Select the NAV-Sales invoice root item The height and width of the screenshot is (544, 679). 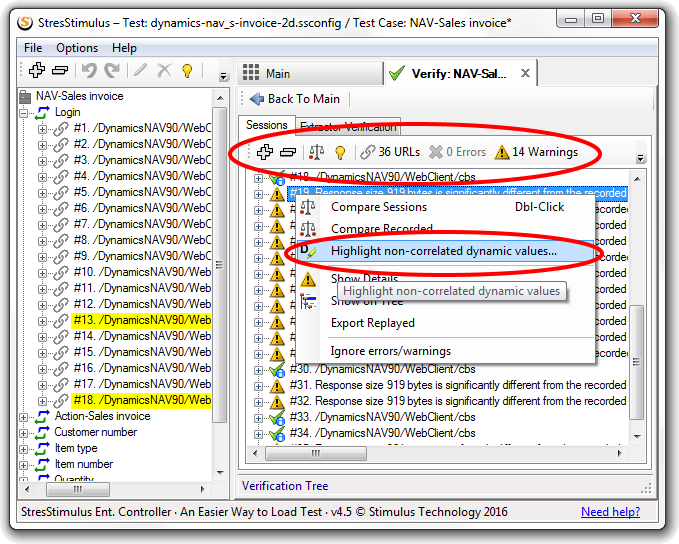[x=80, y=96]
